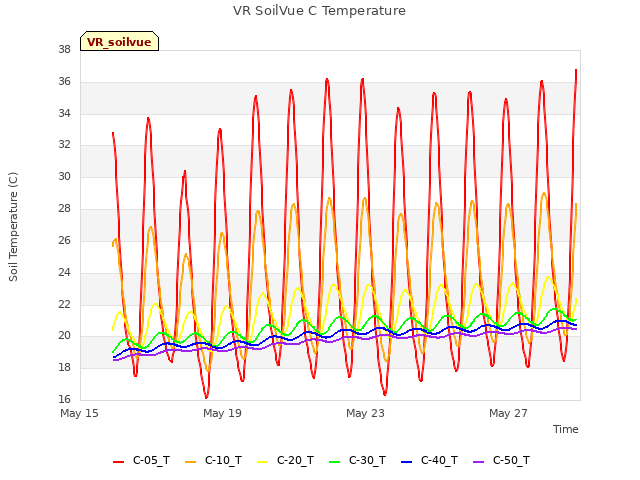Click the green C-30_T legend color marker
This screenshot has height=480, width=640.
pos(334,462)
